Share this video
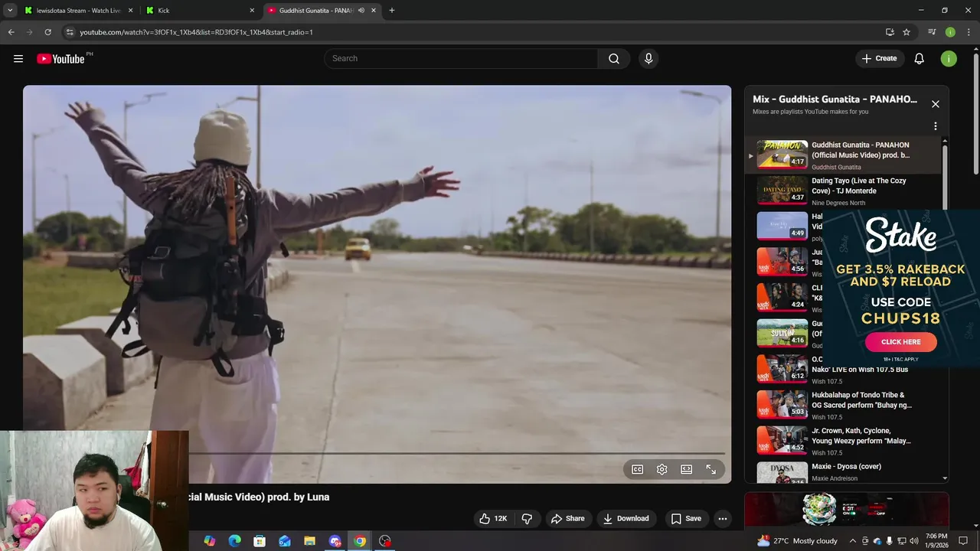Viewport: 980px width, 551px height. click(x=567, y=518)
